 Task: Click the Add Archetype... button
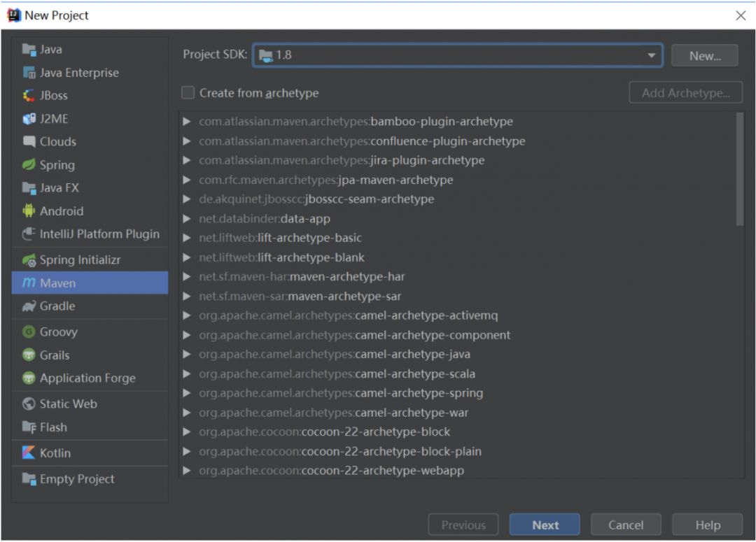pos(685,92)
